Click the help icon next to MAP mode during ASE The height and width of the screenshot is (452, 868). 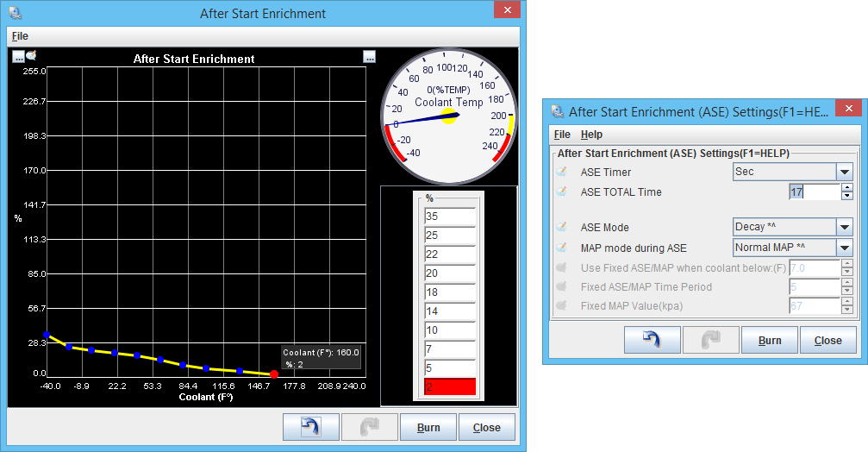[562, 248]
